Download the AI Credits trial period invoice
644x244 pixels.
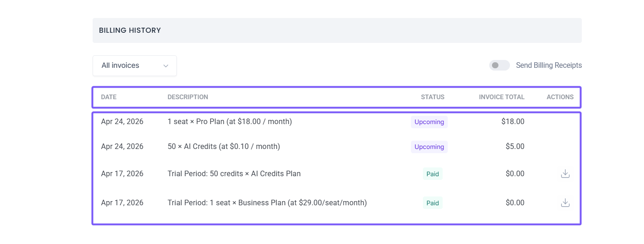point(565,174)
